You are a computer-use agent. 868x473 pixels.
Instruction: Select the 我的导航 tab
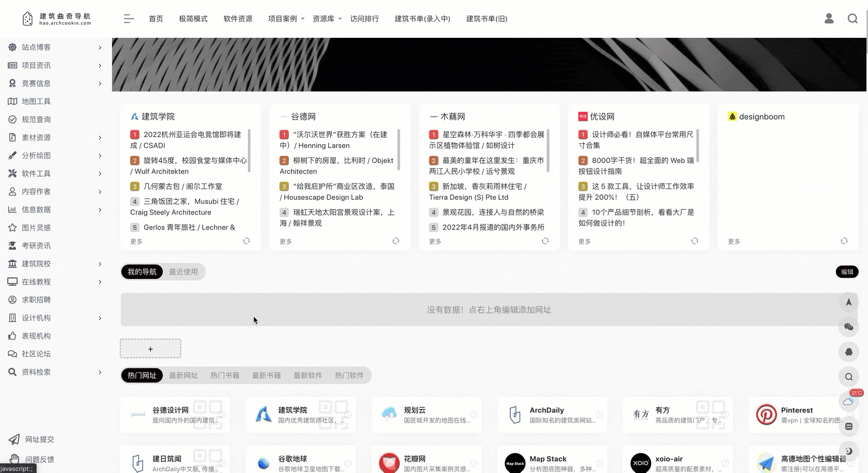[142, 272]
